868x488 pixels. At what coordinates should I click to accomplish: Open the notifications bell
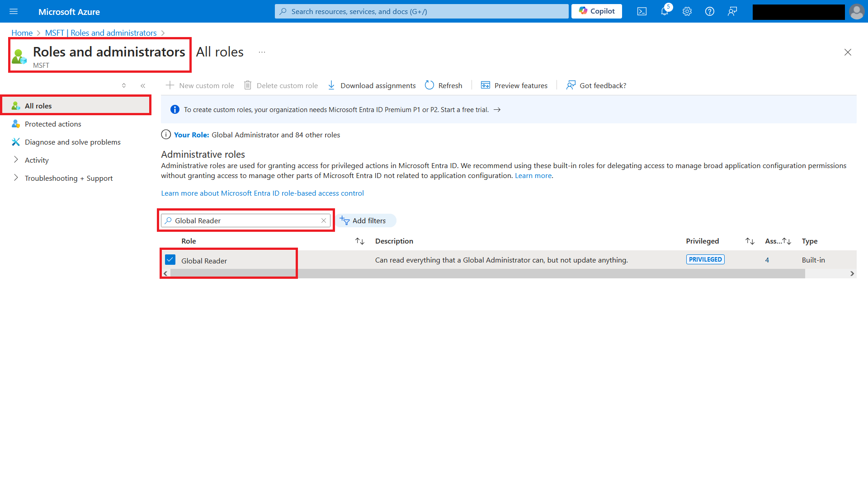click(664, 12)
